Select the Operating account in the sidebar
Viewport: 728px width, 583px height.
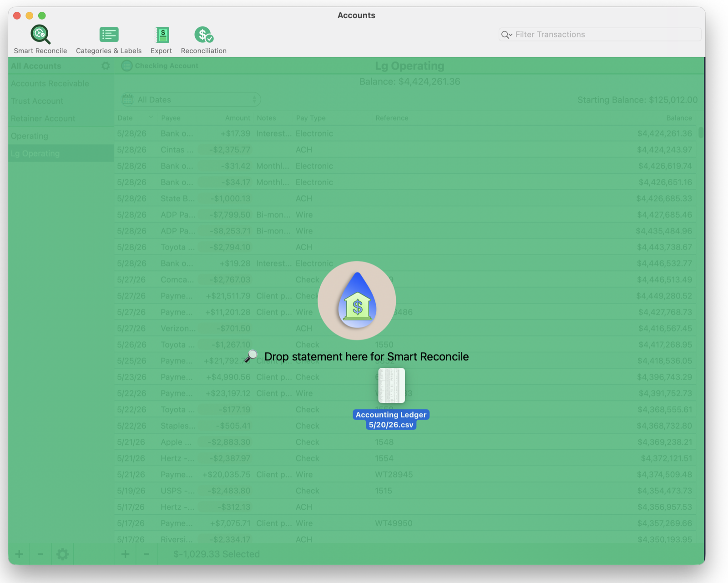pyautogui.click(x=30, y=136)
